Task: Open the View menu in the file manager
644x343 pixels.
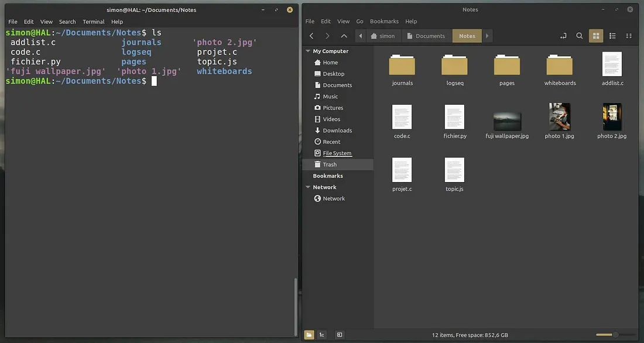Action: tap(343, 21)
